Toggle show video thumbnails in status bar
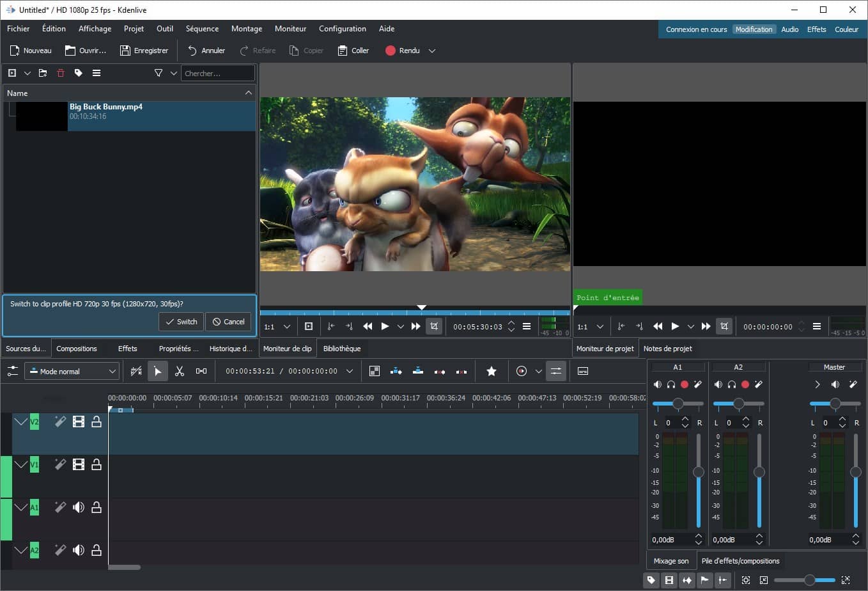868x591 pixels. coord(669,580)
